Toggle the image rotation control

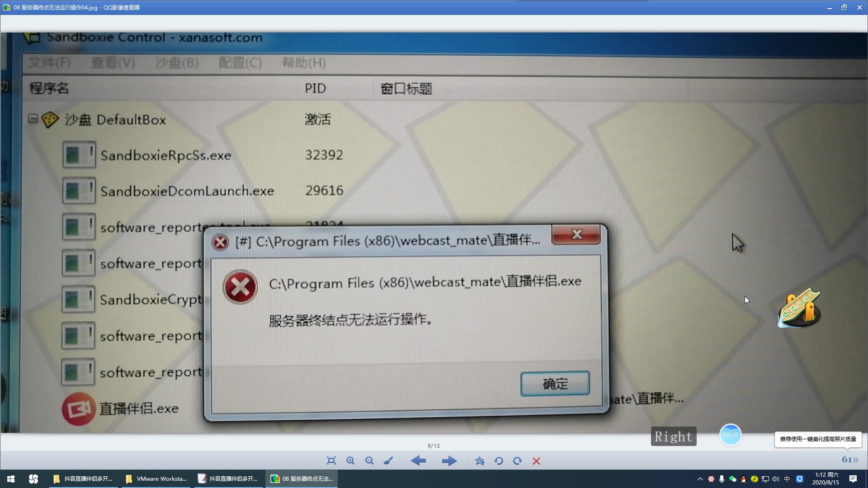[x=499, y=460]
